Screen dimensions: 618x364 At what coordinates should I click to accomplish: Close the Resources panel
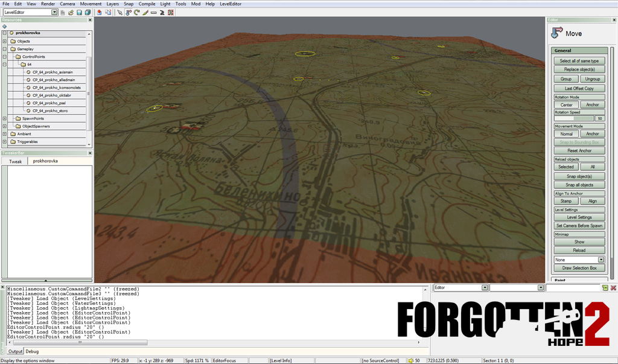click(90, 20)
